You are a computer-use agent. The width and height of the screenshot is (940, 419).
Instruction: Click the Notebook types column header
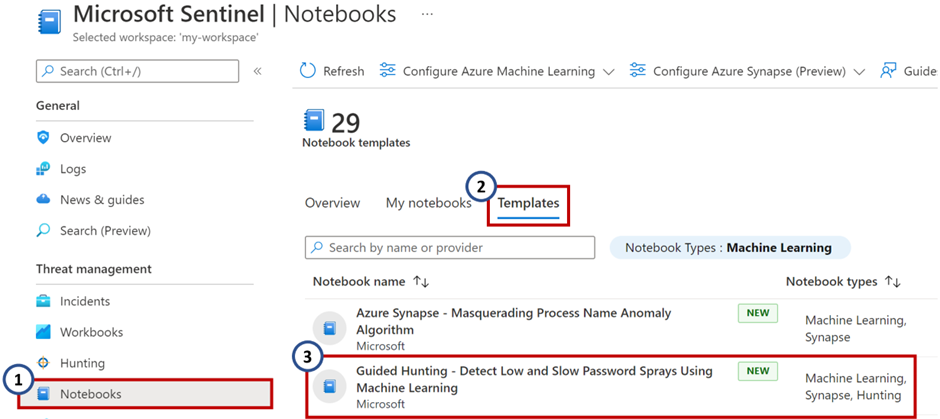(832, 282)
